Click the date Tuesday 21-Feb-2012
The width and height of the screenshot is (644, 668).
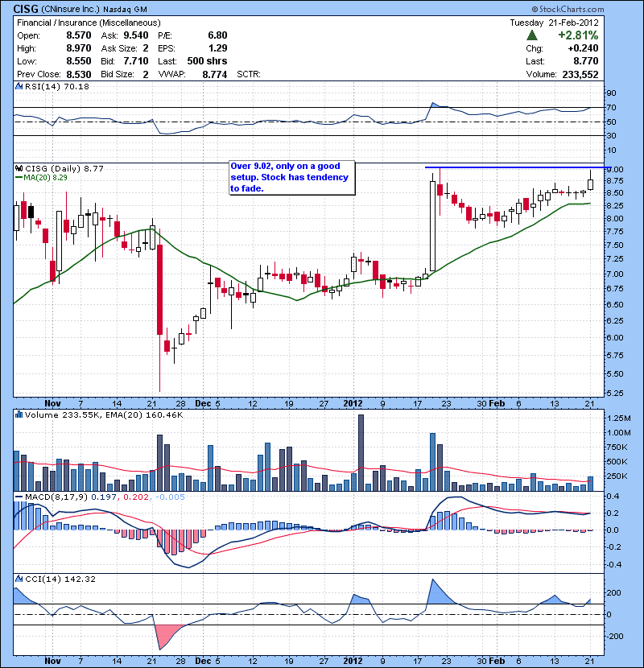coord(554,23)
